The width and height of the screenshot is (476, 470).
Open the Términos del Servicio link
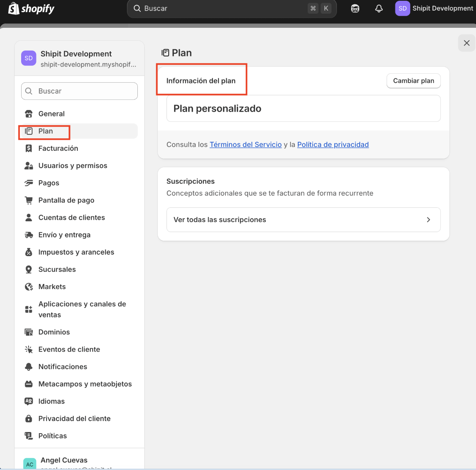pyautogui.click(x=245, y=145)
